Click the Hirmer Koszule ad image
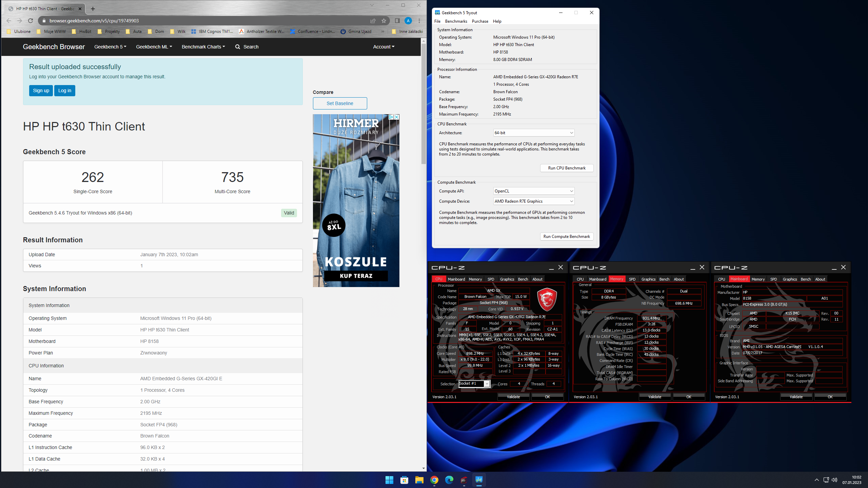Screen dimensions: 868x488 click(x=356, y=201)
